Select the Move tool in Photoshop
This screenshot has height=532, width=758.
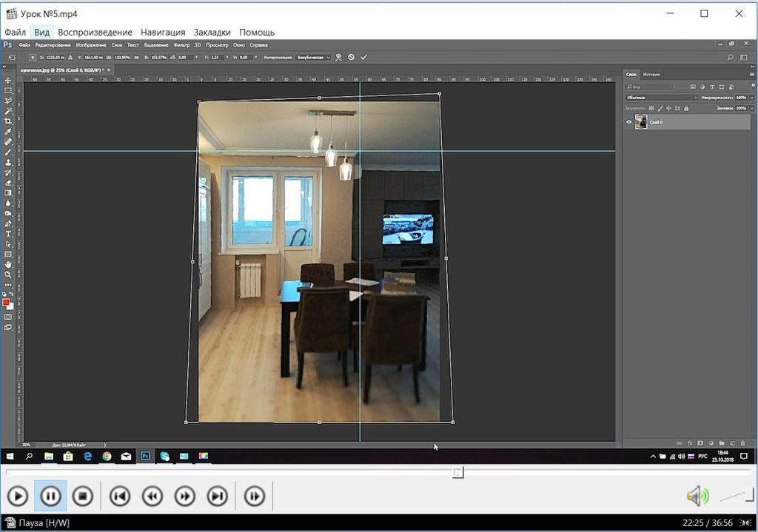[x=7, y=80]
